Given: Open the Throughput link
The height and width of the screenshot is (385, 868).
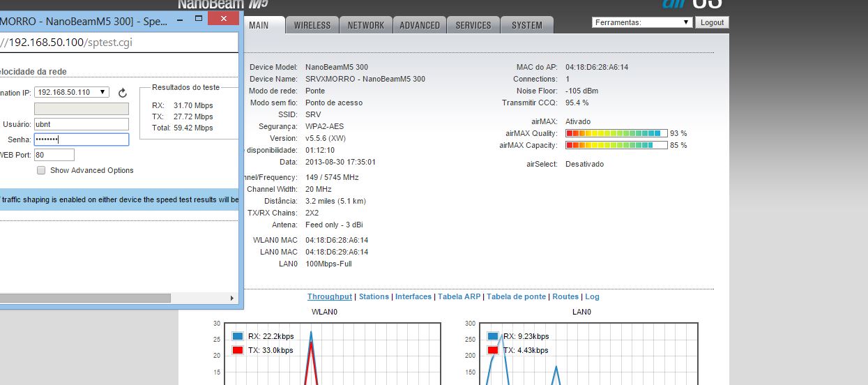Looking at the screenshot, I should 330,296.
